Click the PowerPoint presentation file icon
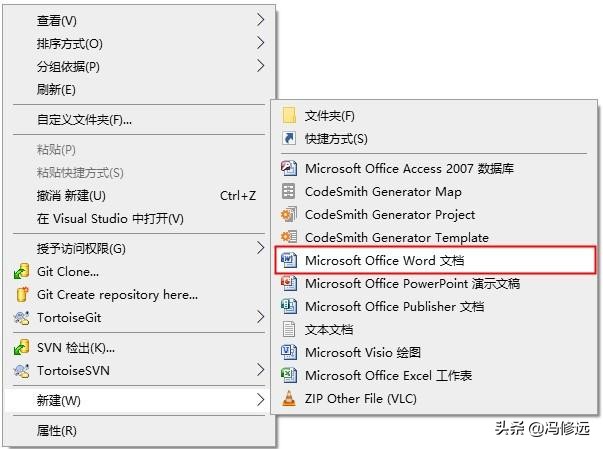Viewport: 603px width, 449px height. 289,283
